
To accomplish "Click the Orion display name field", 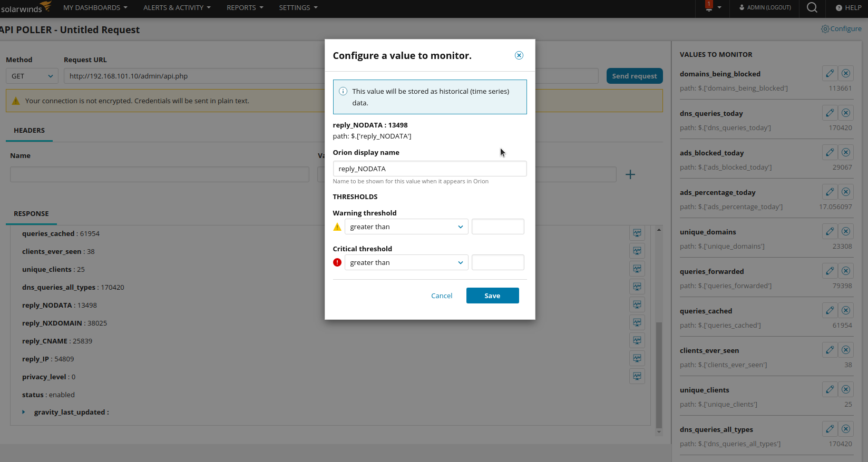I will (430, 169).
